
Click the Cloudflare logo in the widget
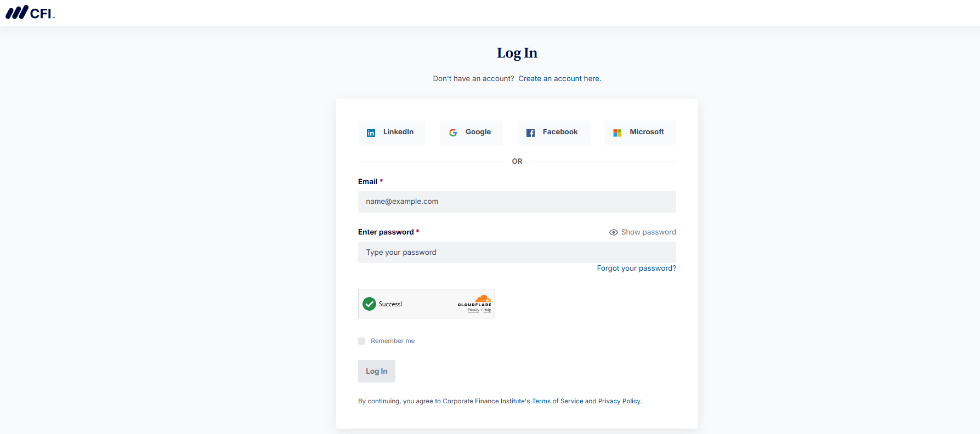point(475,300)
